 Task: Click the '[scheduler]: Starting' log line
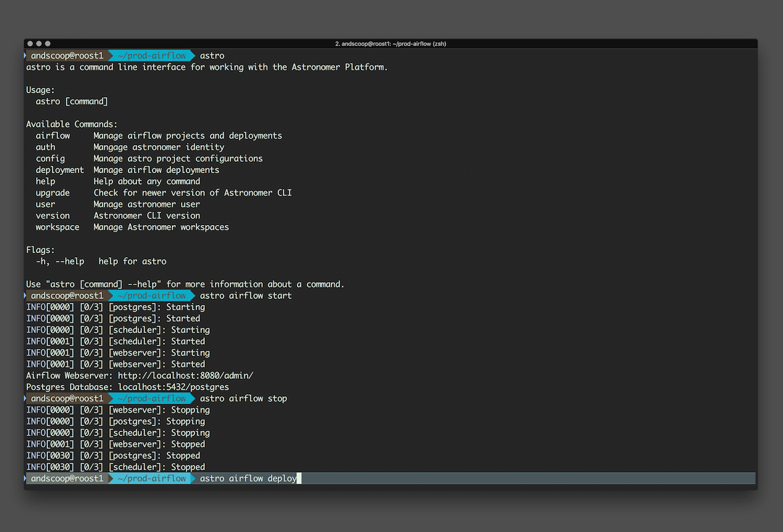pyautogui.click(x=119, y=330)
